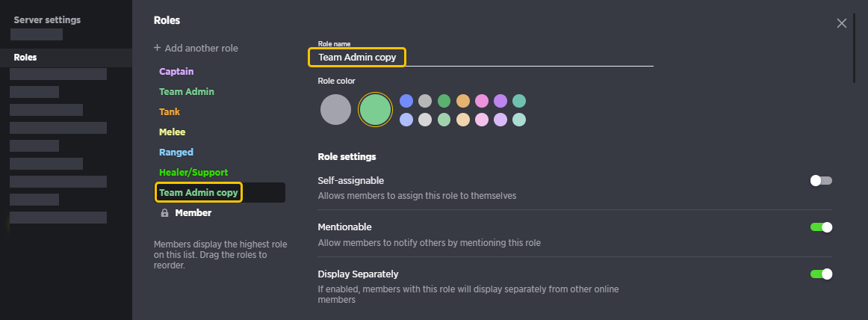Choose the light purple swatch in the bottom row

tap(500, 120)
